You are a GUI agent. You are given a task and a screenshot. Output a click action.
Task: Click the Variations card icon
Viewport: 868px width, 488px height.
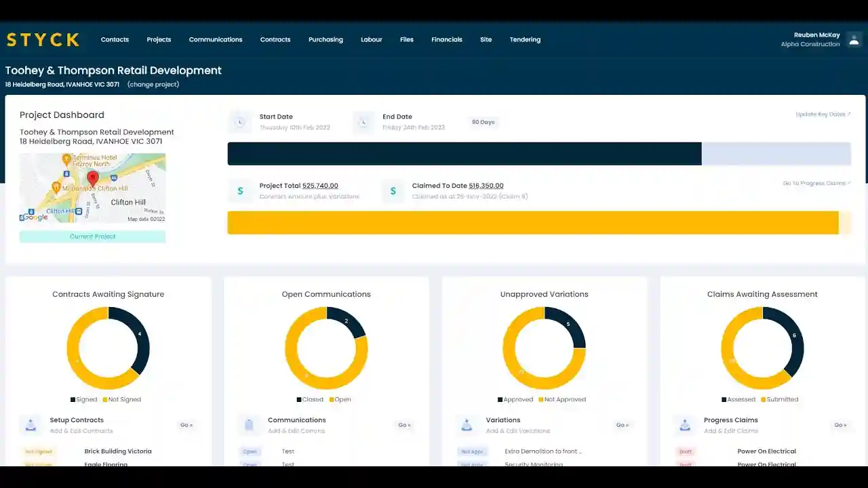tap(467, 425)
